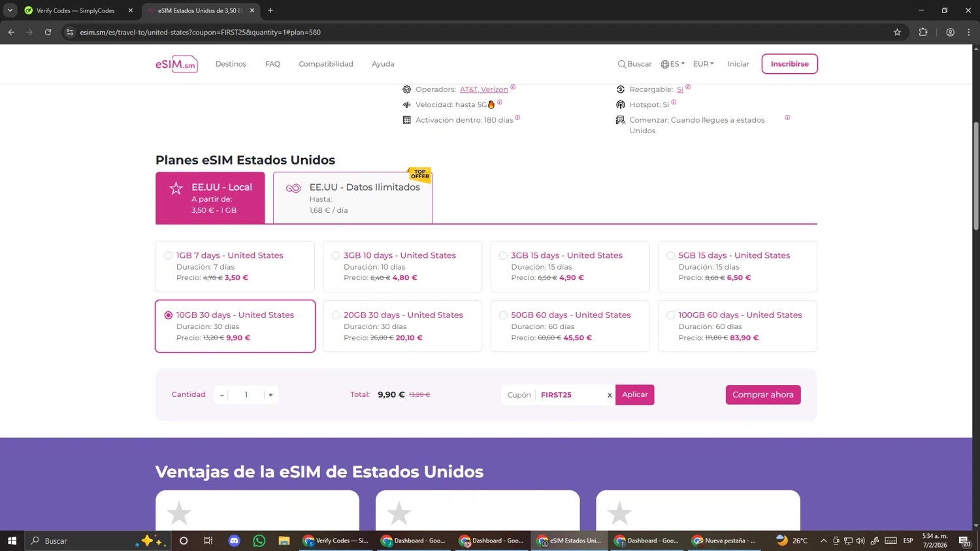
Task: Go back using browser back arrow
Action: click(11, 32)
